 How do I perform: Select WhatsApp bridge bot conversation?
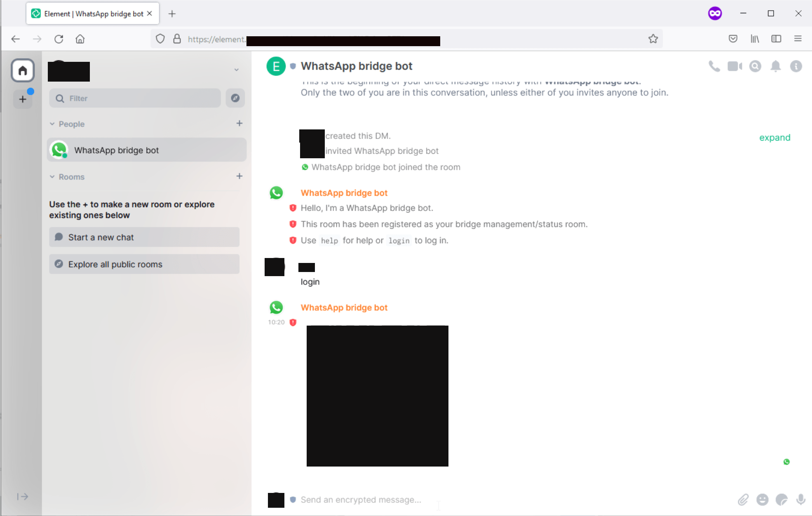coord(147,150)
